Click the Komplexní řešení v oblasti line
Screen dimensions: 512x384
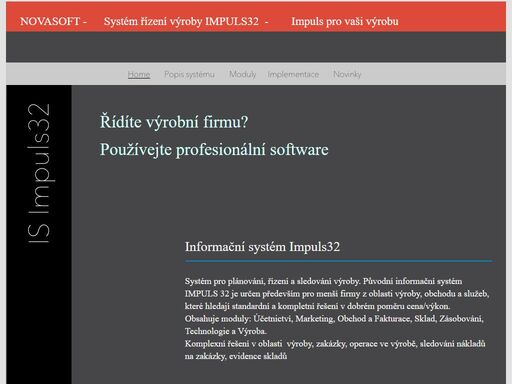tap(335, 344)
